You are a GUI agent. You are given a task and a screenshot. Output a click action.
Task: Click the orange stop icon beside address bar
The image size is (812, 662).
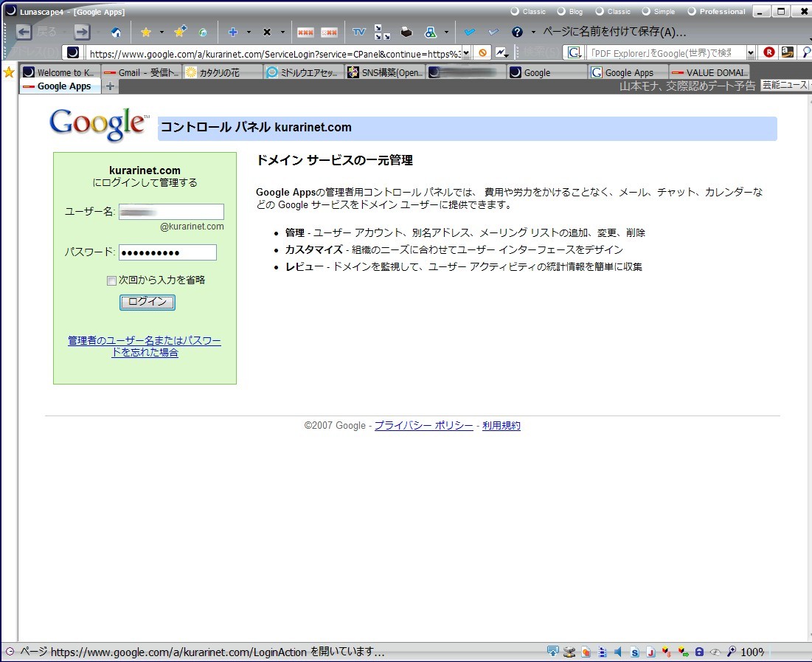coord(482,53)
